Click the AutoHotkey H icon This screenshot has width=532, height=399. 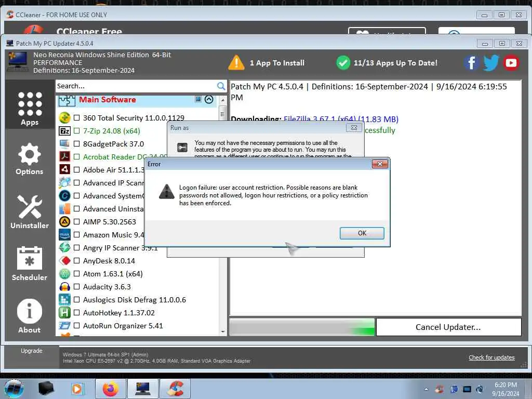64,312
